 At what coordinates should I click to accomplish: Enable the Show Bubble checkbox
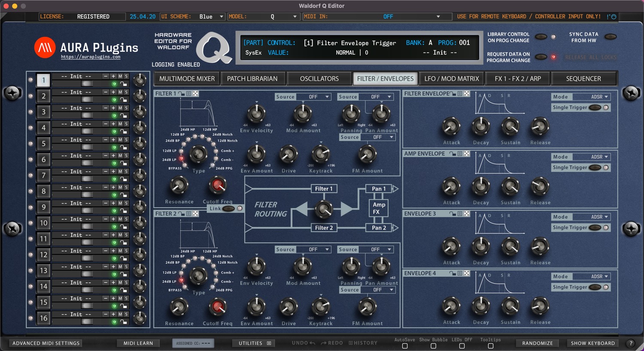[x=433, y=346]
